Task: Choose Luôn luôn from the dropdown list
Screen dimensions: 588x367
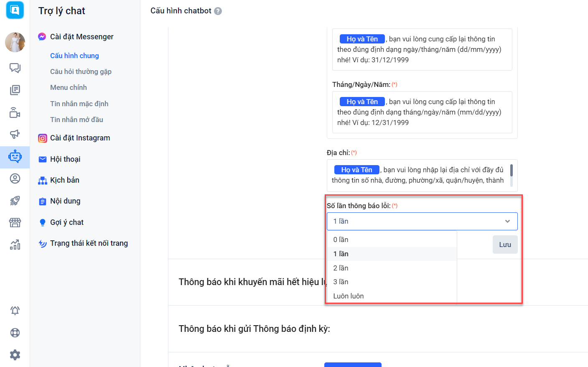Action: click(392, 296)
